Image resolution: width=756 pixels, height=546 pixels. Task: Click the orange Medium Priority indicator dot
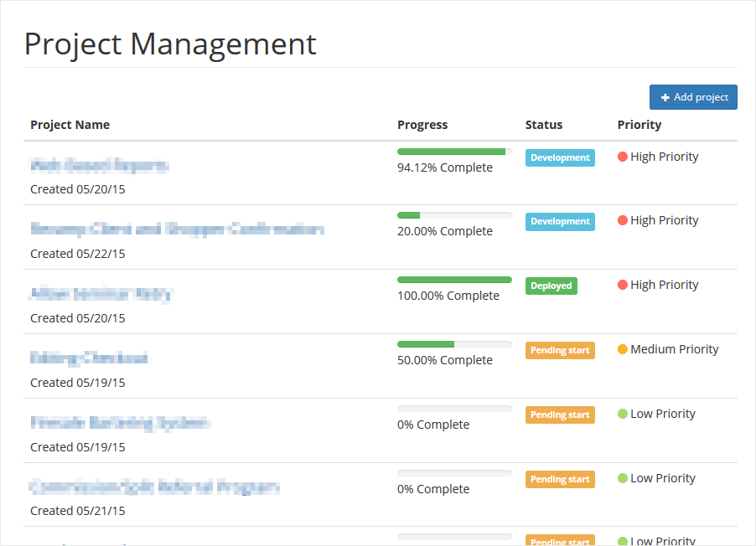point(621,349)
